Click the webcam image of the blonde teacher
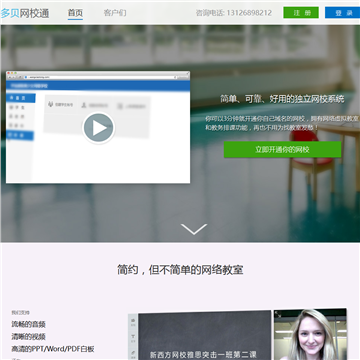This screenshot has height=360, width=360. (x=310, y=334)
